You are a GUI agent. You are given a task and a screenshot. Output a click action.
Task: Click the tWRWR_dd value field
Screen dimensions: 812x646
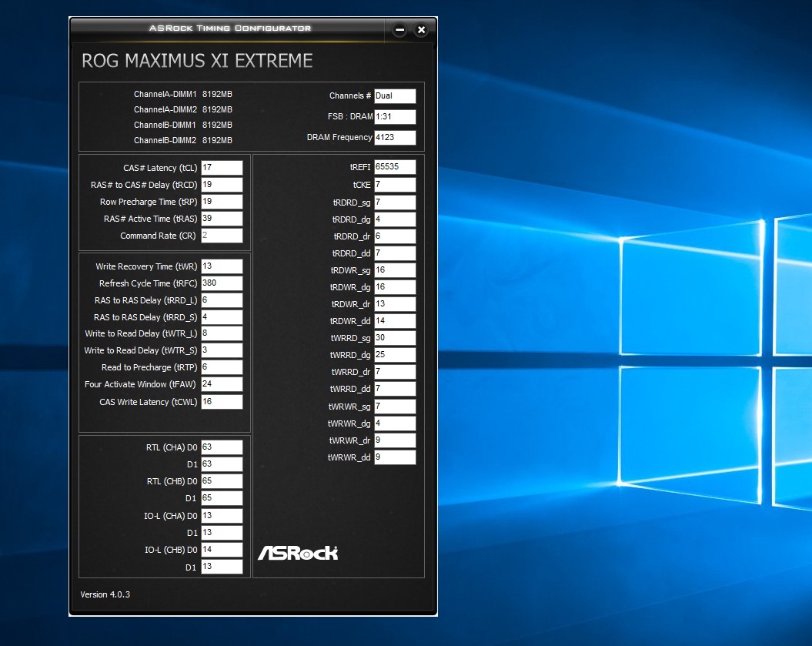pos(395,457)
